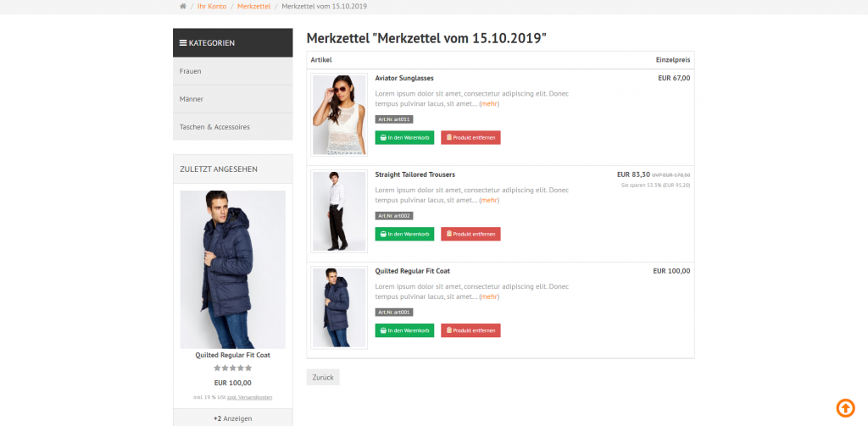The height and width of the screenshot is (426, 868).
Task: Expand Straight Tailored Trousers description (mehr)
Action: (489, 201)
